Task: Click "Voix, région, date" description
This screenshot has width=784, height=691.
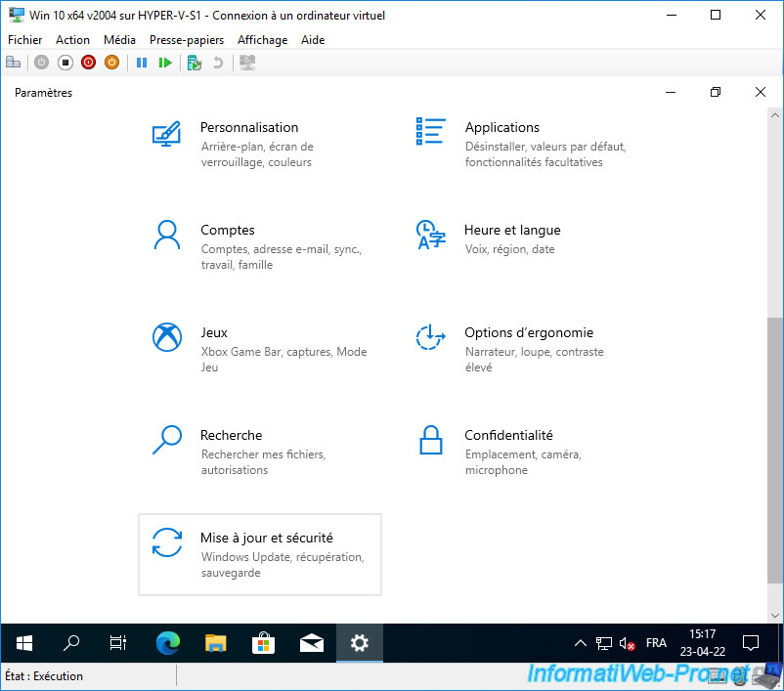Action: click(x=510, y=249)
